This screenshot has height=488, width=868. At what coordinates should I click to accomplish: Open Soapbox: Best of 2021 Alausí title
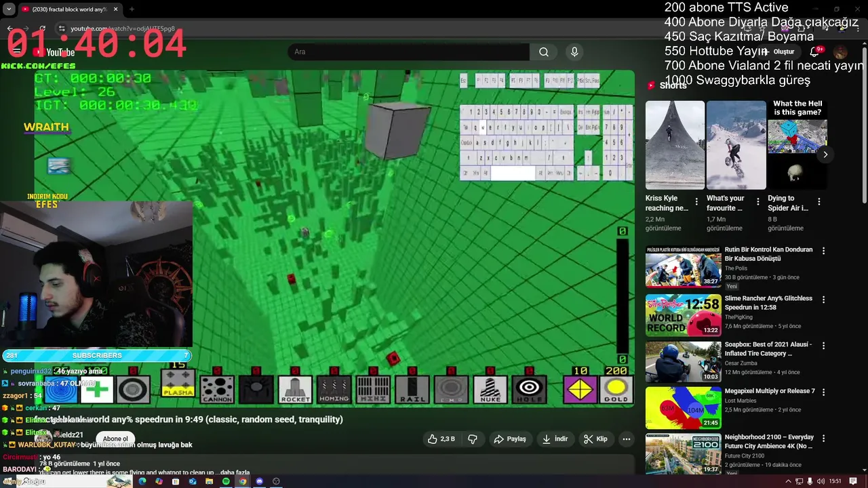click(768, 348)
